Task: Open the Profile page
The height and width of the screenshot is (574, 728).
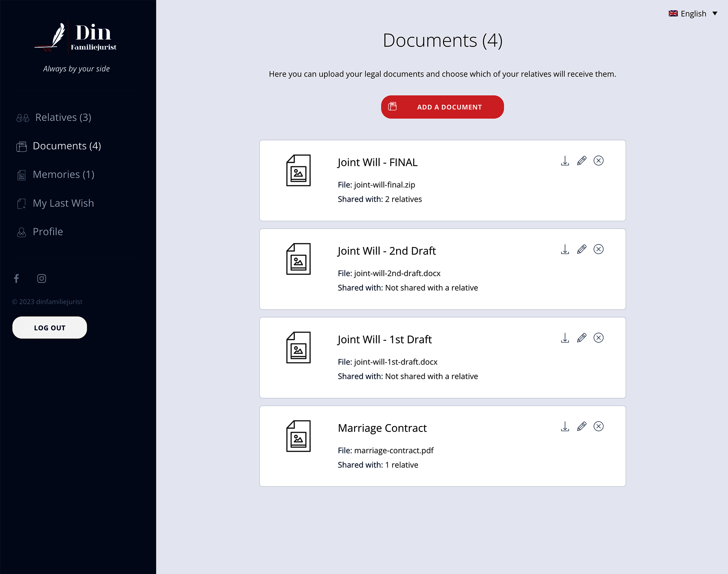Action: click(x=48, y=232)
